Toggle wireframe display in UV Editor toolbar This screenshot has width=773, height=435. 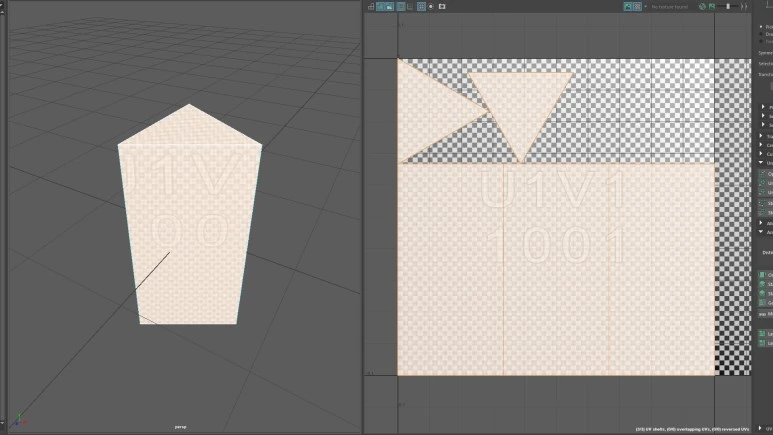pyautogui.click(x=371, y=6)
